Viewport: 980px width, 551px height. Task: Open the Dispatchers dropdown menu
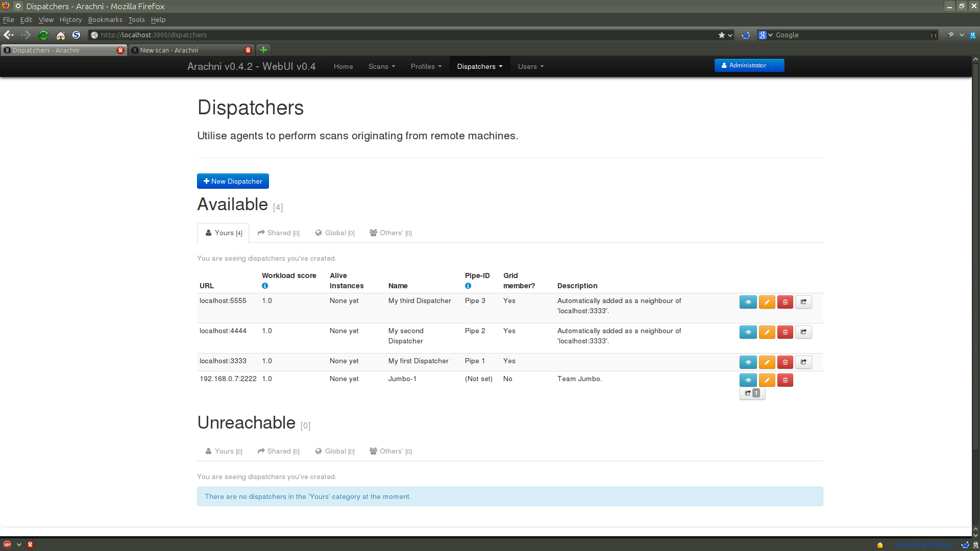tap(480, 66)
